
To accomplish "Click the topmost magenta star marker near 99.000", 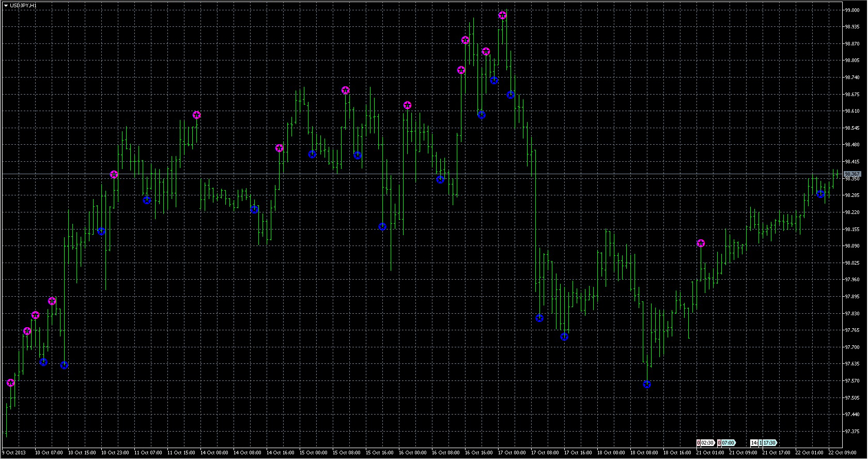I will point(502,16).
